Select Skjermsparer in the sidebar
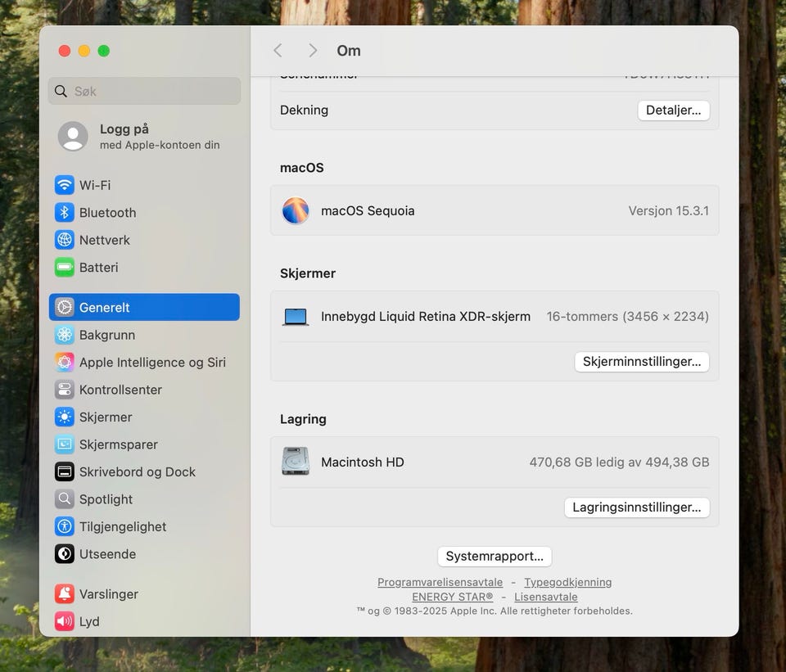The image size is (786, 672). click(118, 444)
